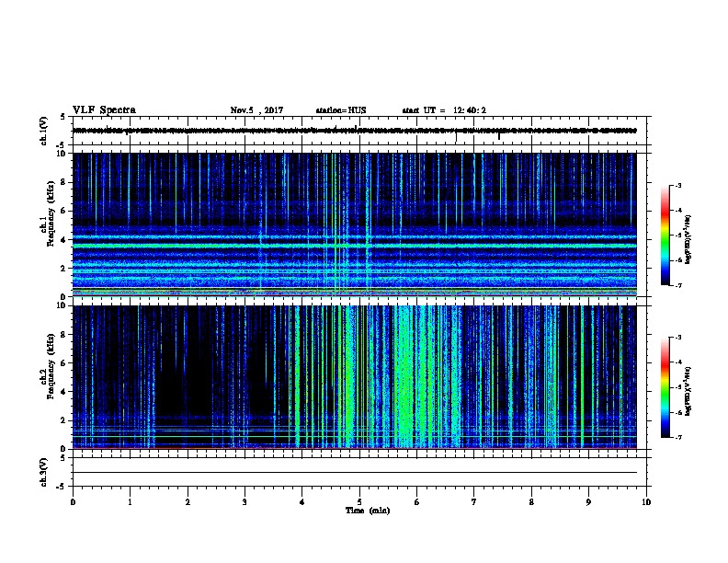Click the ch.1 spectrogram color scale bar
The height and width of the screenshot is (563, 728).
665,236
